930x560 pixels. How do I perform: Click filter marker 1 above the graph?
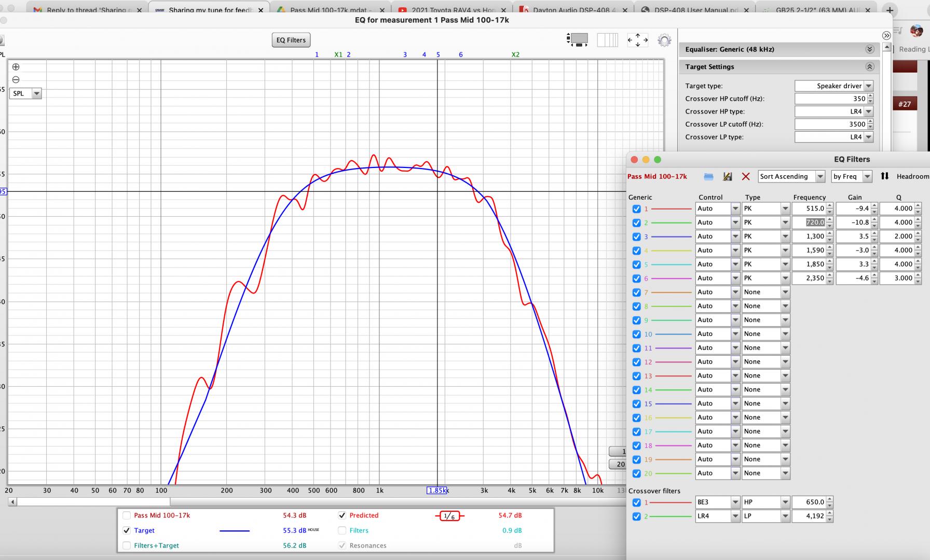tap(317, 54)
